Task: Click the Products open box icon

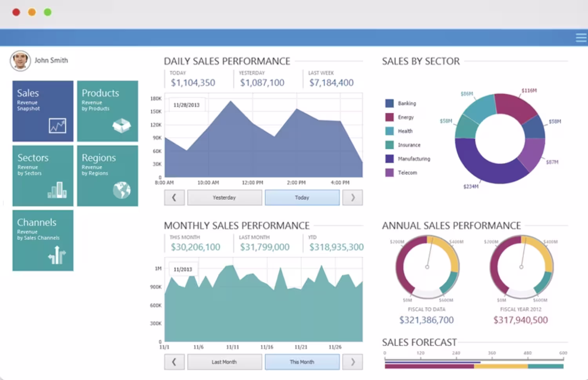Action: click(122, 125)
